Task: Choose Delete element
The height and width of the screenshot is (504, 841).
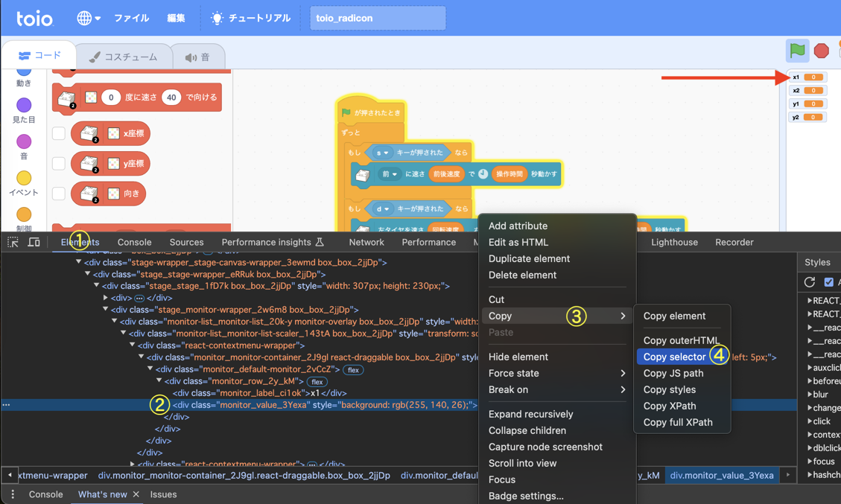Action: point(522,275)
